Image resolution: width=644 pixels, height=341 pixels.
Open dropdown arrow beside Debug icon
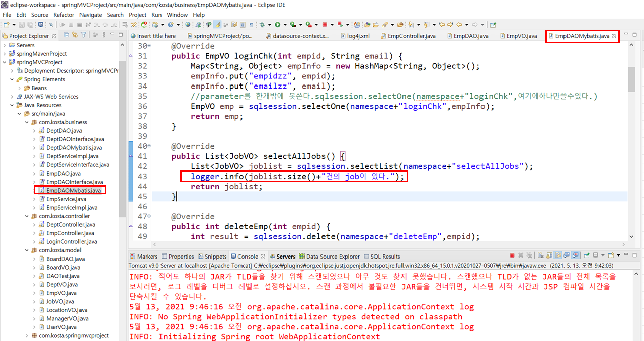[270, 24]
